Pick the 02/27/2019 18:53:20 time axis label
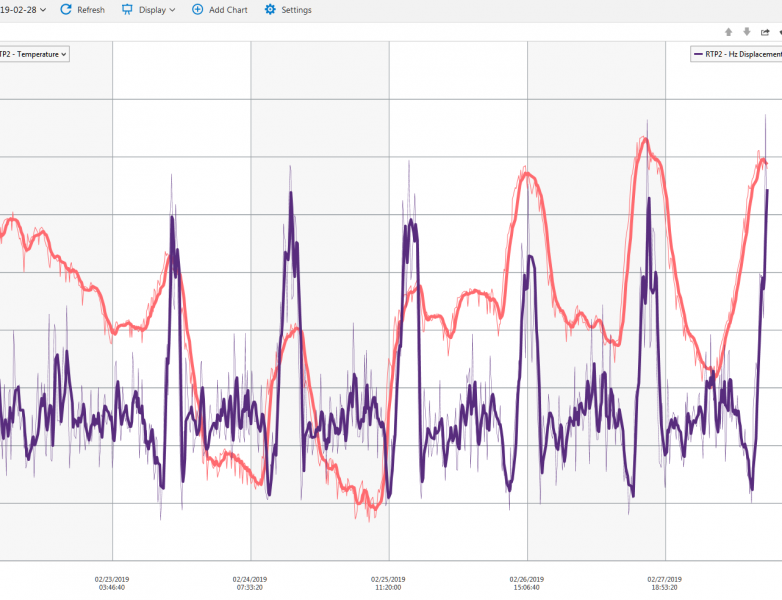 point(664,583)
